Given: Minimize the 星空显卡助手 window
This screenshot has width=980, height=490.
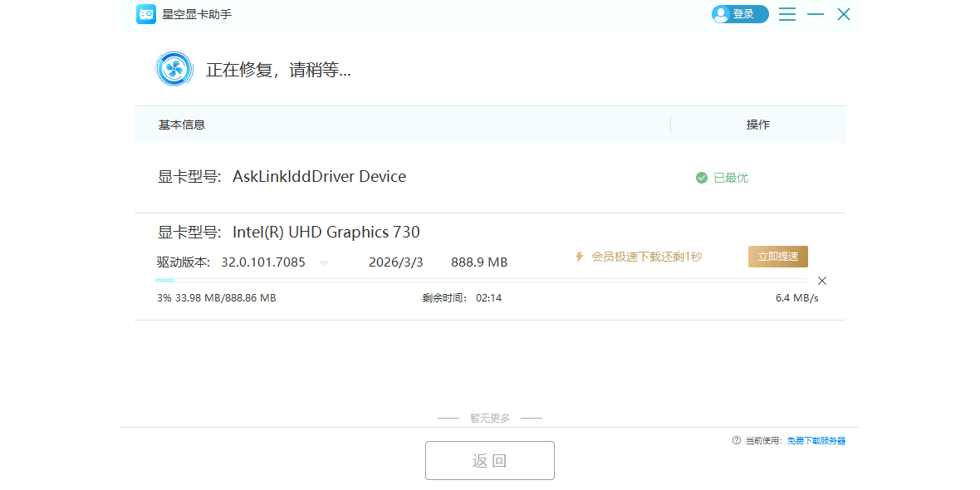Looking at the screenshot, I should click(816, 14).
